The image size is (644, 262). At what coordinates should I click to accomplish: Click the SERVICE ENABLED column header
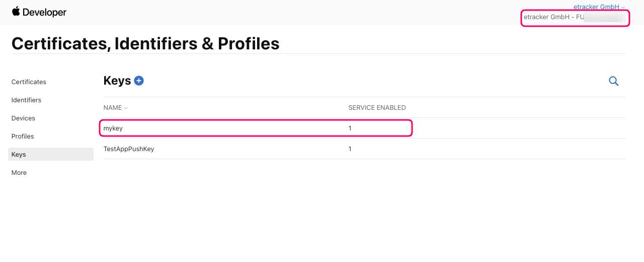[377, 108]
